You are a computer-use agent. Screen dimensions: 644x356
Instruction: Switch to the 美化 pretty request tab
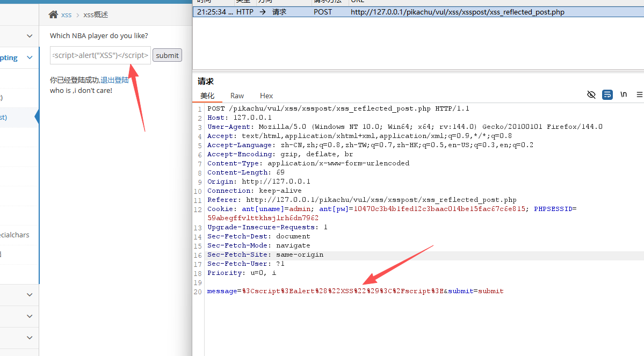click(207, 96)
